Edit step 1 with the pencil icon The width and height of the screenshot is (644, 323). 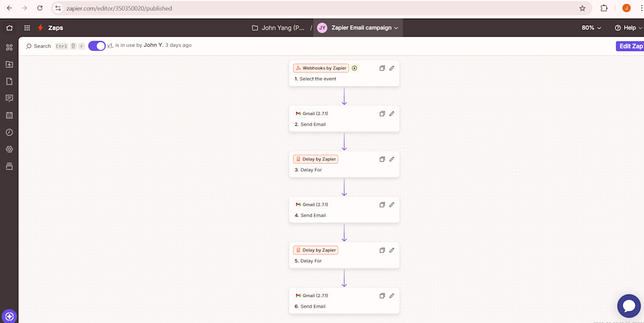tap(392, 69)
